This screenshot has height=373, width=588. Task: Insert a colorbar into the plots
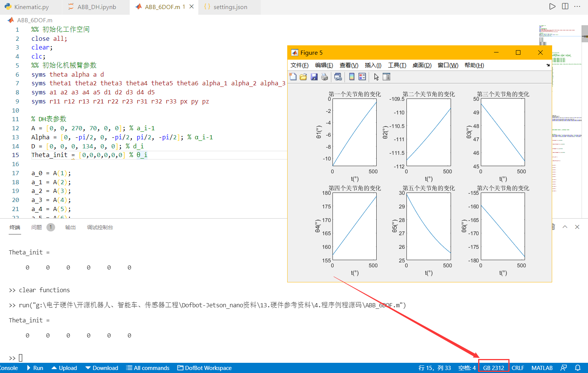tap(352, 77)
